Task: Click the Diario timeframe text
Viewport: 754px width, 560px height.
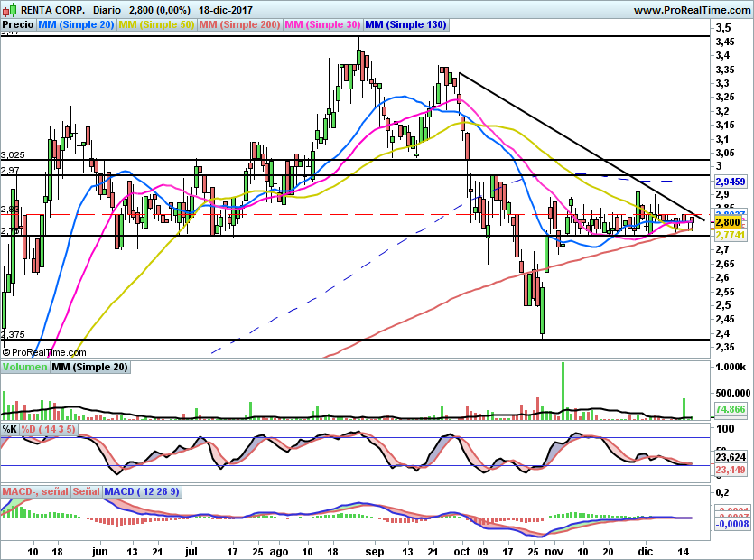Action: [x=107, y=10]
